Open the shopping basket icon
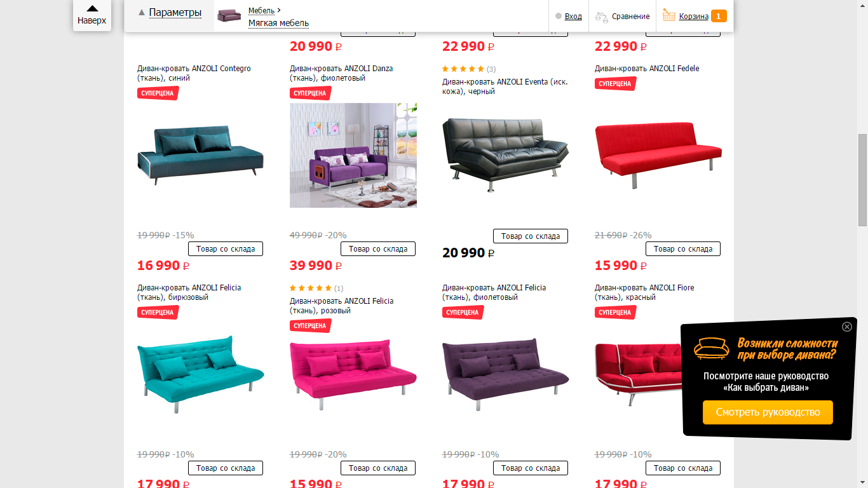Viewport: 868px width, 488px height. pyautogui.click(x=668, y=15)
